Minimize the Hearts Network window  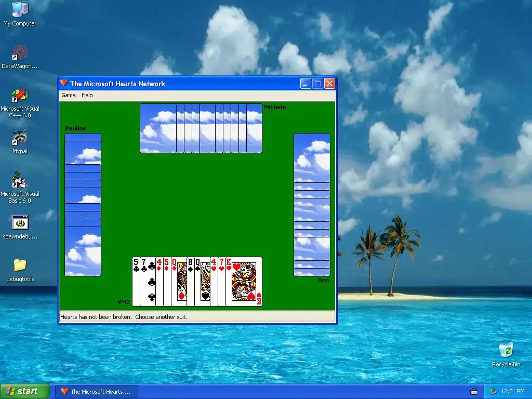(305, 84)
